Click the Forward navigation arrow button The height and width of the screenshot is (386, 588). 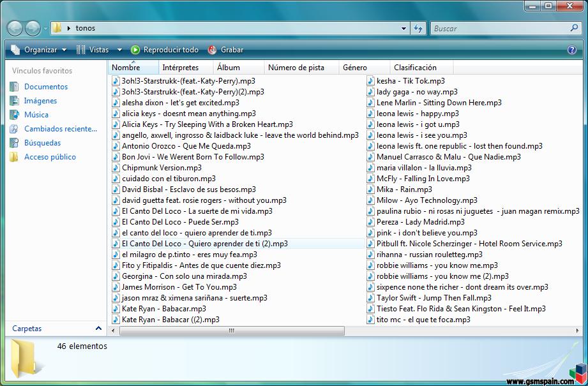pos(33,28)
